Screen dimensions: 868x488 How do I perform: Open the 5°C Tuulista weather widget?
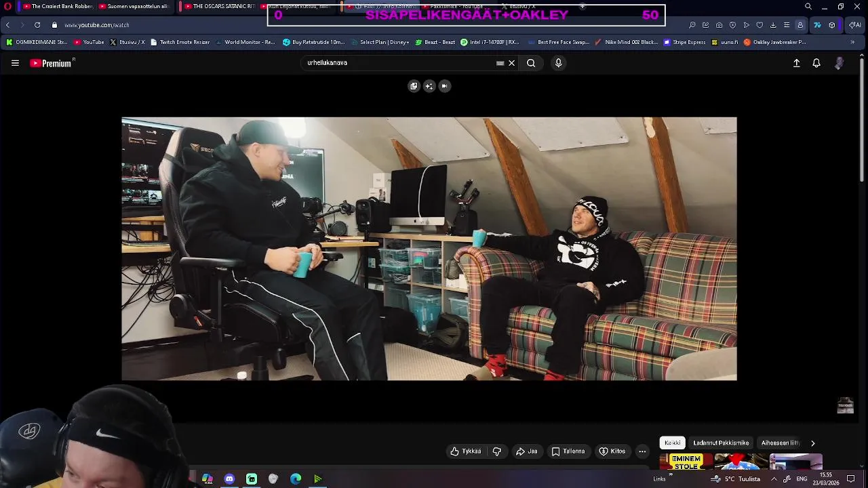pos(736,479)
